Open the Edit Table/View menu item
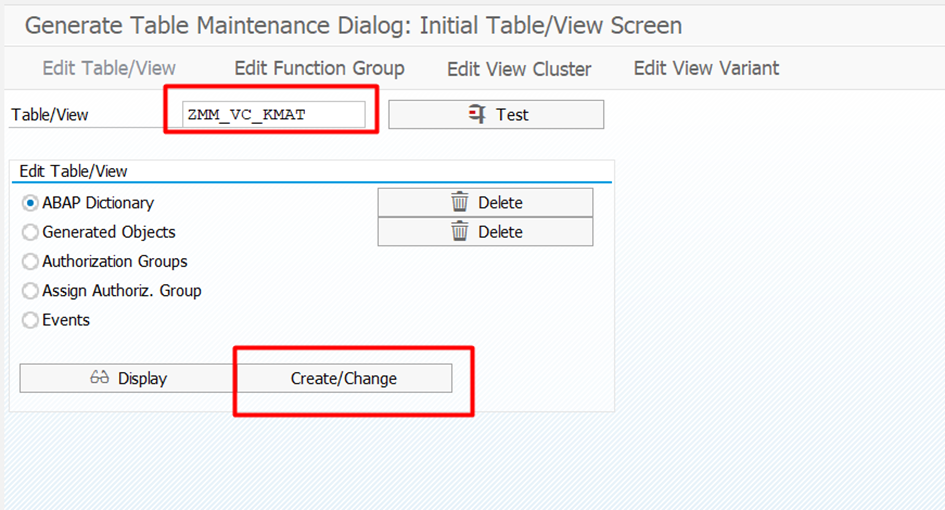The width and height of the screenshot is (945, 510). tap(109, 68)
